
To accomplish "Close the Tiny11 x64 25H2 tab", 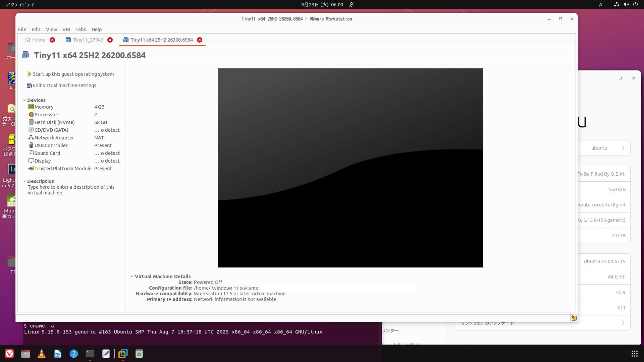I will click(x=200, y=40).
